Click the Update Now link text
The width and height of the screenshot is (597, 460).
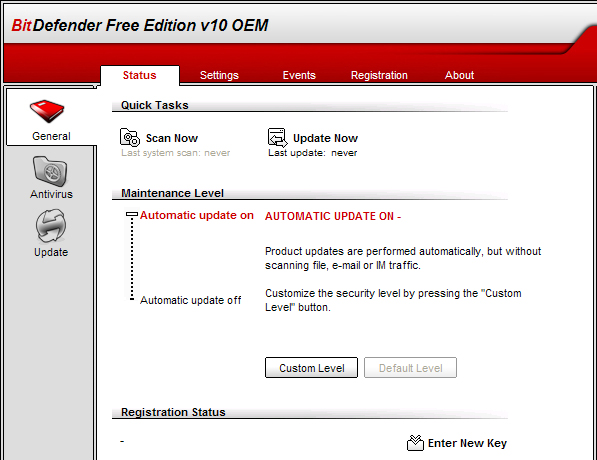coord(326,138)
